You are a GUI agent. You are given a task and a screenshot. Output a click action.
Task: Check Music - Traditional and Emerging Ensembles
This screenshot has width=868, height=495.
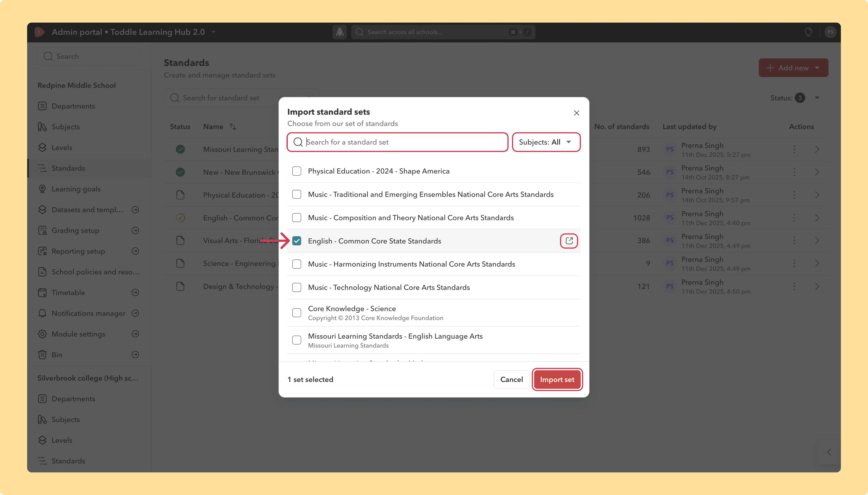pyautogui.click(x=297, y=195)
